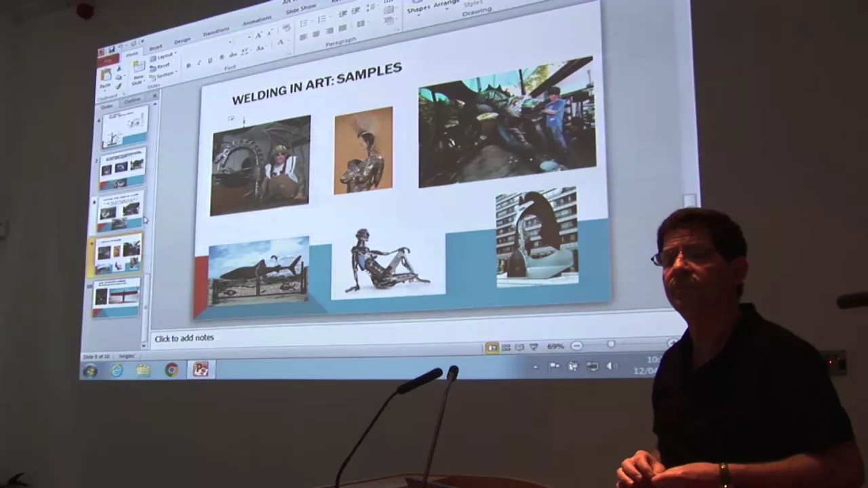Click zoom percentage 69%
Image resolution: width=868 pixels, height=488 pixels.
(x=555, y=346)
